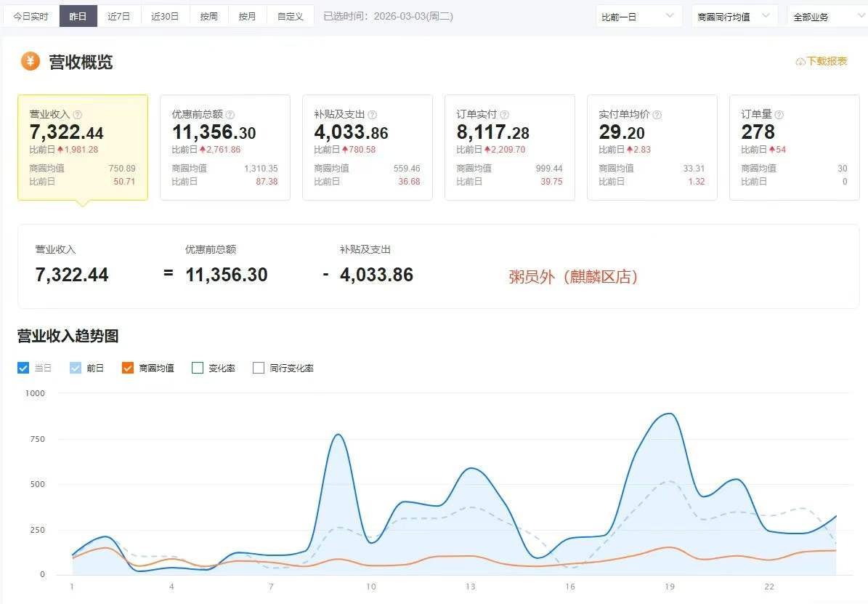
Task: Click question mark icon next to 补贴及支出
Action: (x=373, y=115)
